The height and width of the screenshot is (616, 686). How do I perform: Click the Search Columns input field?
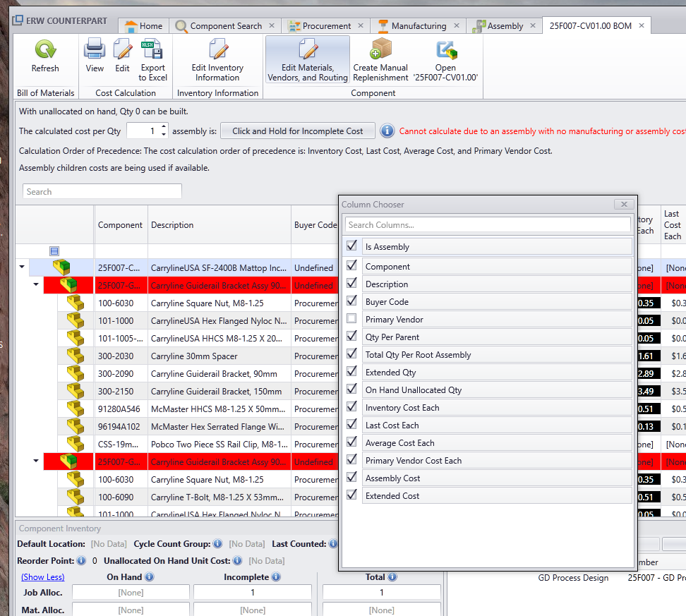coord(487,225)
